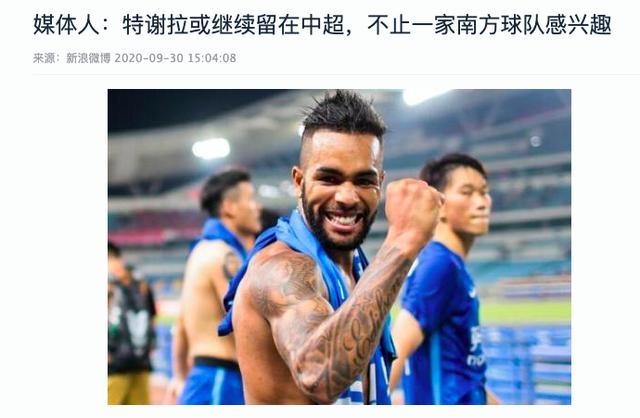The height and width of the screenshot is (418, 640).
Task: Click the 来源 label
Action: point(44,58)
